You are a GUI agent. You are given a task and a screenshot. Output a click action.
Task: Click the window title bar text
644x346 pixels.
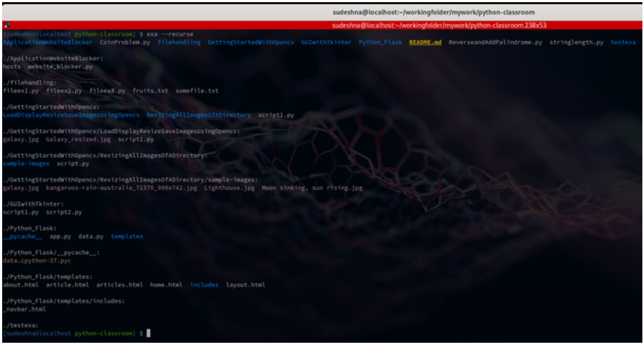pyautogui.click(x=433, y=12)
